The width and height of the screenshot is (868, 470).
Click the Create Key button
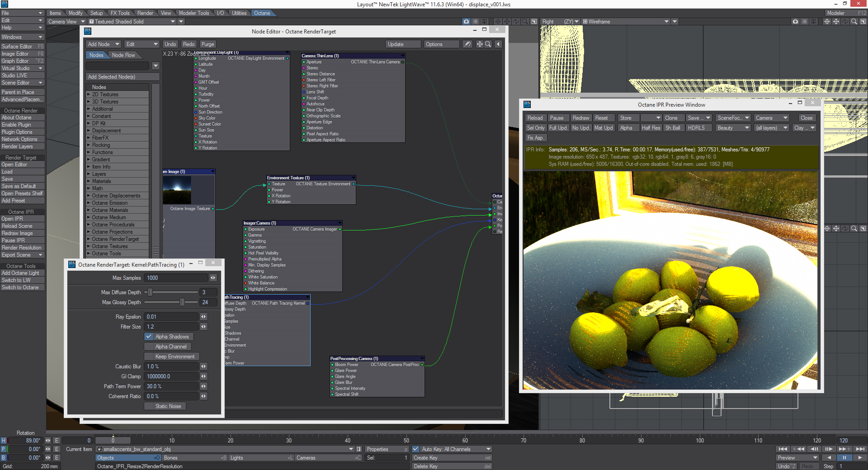click(452, 458)
